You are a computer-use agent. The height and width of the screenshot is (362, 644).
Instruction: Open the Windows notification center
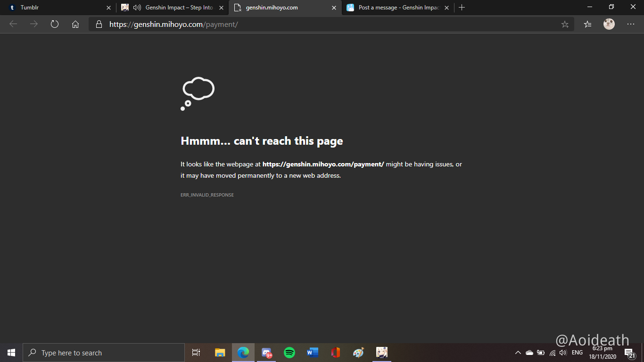(629, 353)
